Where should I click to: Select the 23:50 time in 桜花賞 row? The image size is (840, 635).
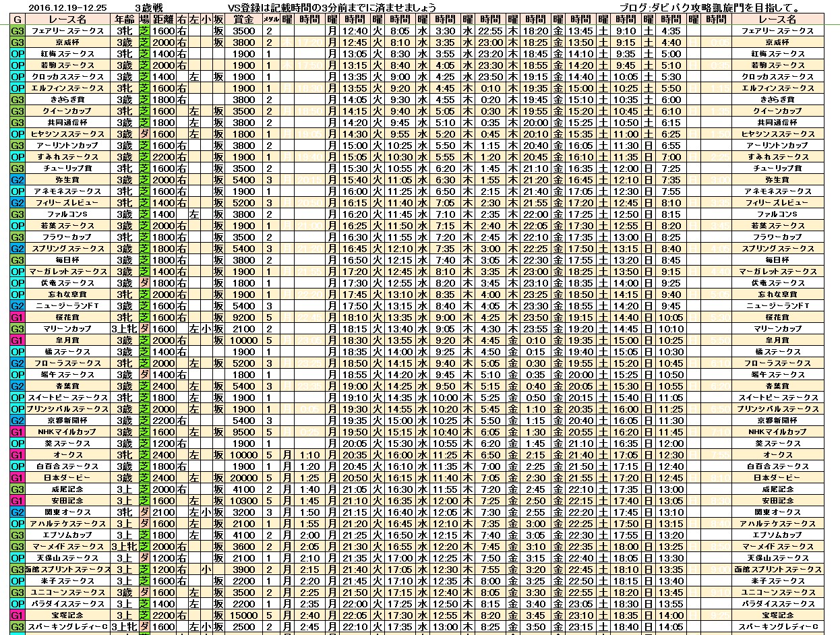pyautogui.click(x=535, y=317)
